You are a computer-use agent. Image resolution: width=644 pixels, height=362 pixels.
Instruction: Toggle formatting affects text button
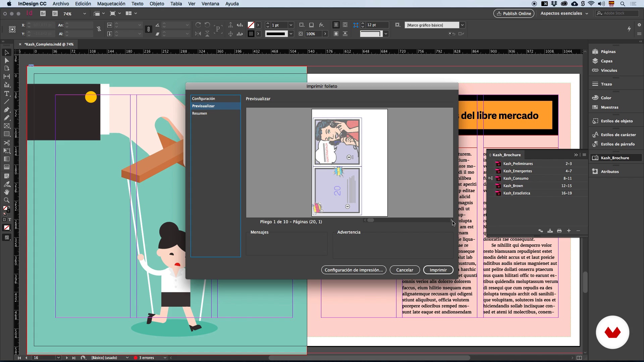pos(9,220)
